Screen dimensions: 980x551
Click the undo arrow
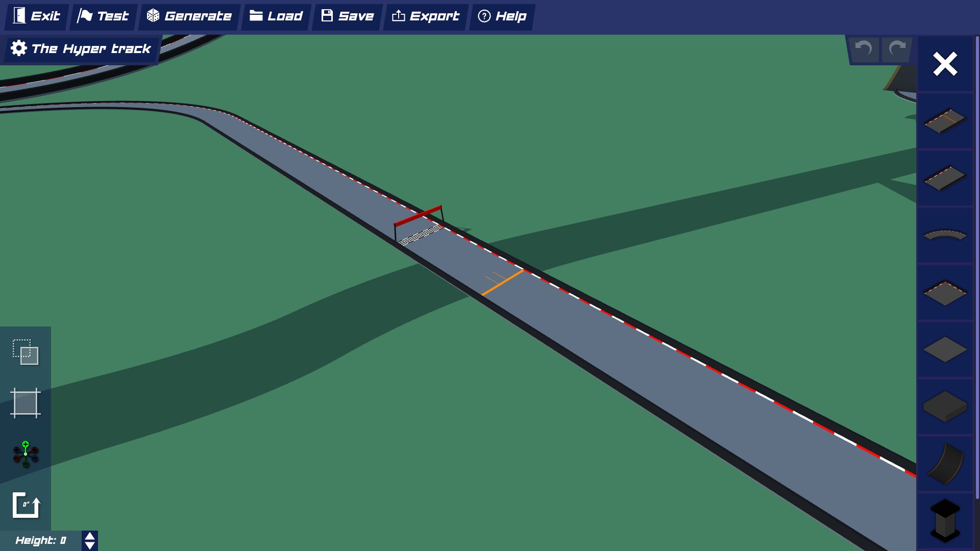[x=864, y=49]
